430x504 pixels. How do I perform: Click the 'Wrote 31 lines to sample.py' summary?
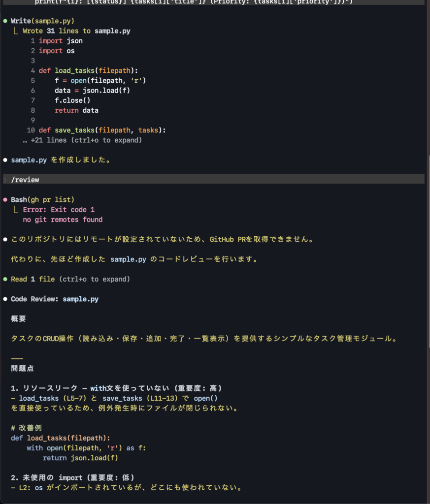point(76,31)
